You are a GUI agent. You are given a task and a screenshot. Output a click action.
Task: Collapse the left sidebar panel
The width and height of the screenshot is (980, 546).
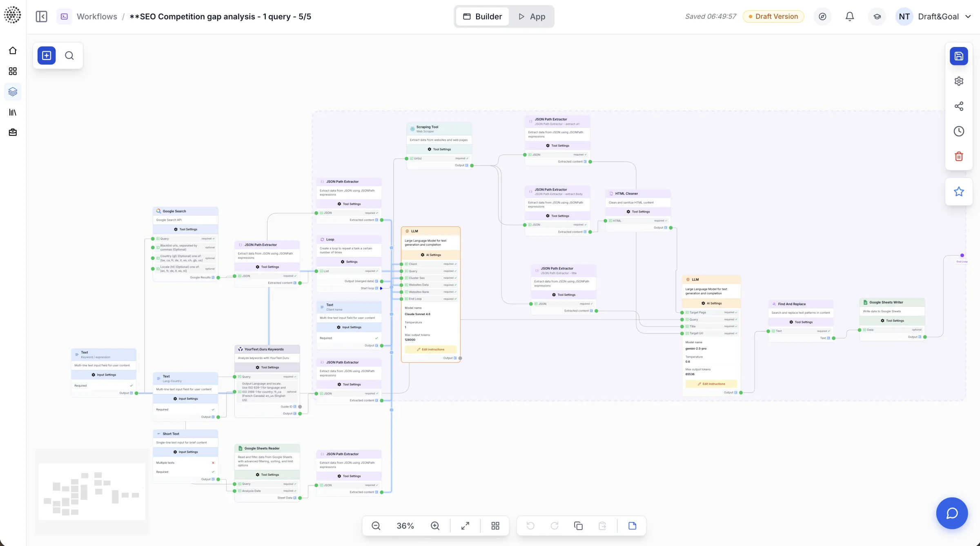[x=41, y=16]
